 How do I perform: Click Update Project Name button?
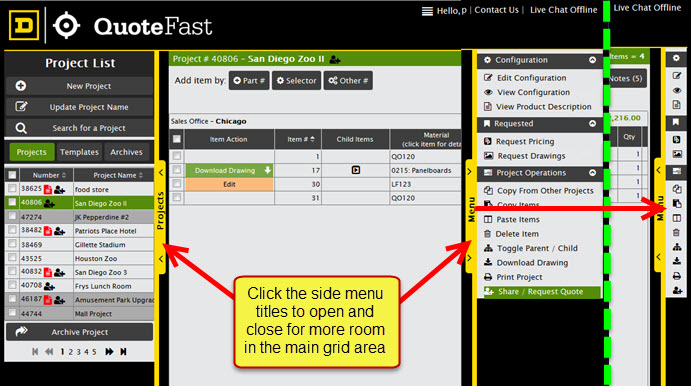pyautogui.click(x=80, y=107)
